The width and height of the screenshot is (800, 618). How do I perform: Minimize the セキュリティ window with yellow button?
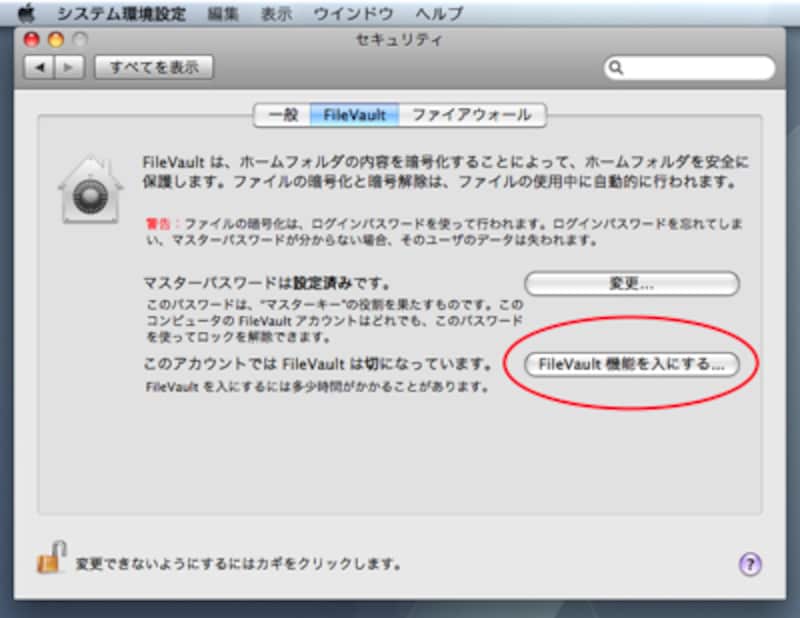[x=56, y=39]
